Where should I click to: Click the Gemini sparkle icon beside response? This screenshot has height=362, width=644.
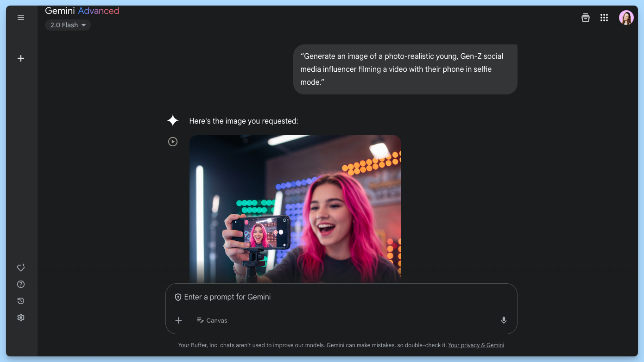(x=173, y=121)
